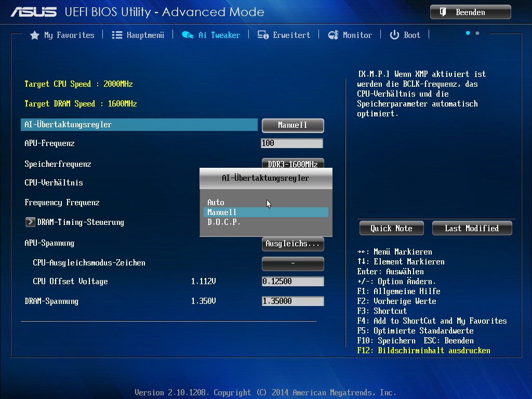This screenshot has height=399, width=532.
Task: Click the list icon beside Hauptmenü
Action: tap(117, 35)
